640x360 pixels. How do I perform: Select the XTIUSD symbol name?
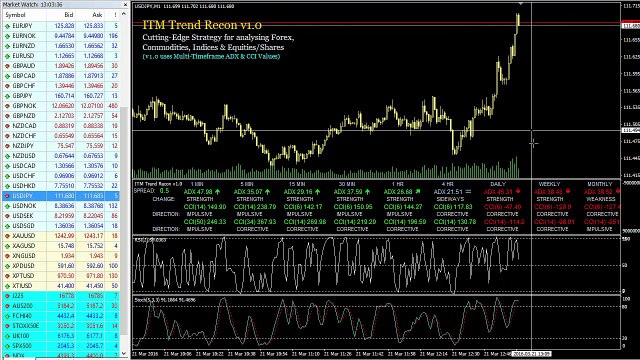[x=22, y=286]
